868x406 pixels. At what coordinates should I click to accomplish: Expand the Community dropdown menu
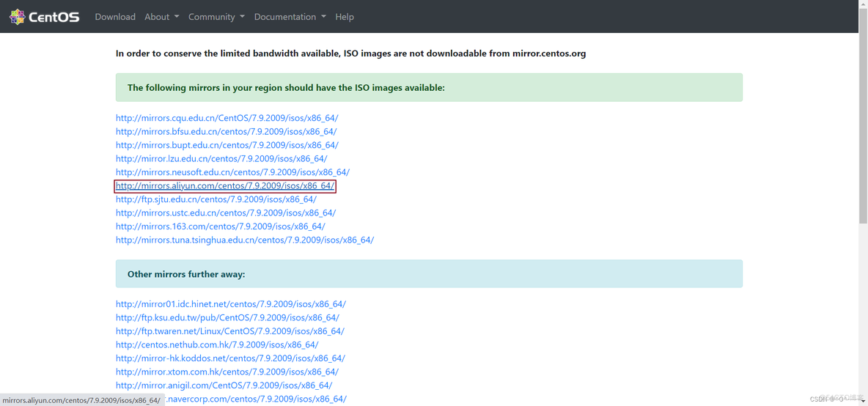point(216,17)
